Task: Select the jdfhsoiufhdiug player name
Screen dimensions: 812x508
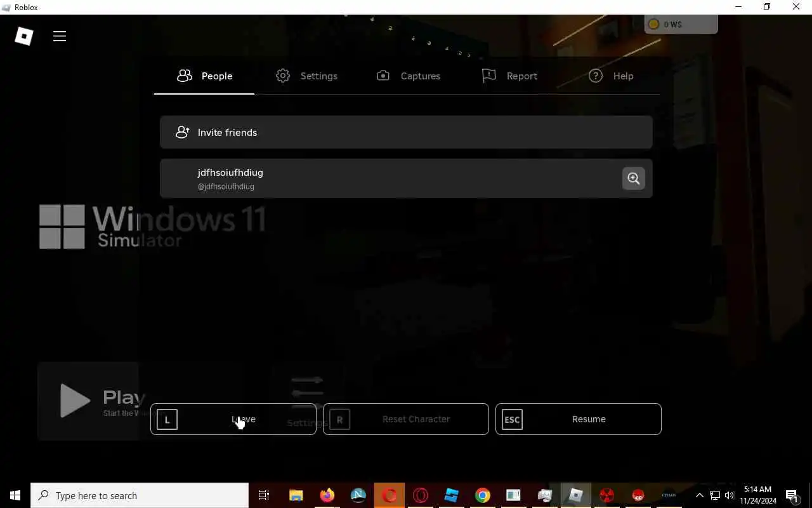Action: tap(230, 173)
